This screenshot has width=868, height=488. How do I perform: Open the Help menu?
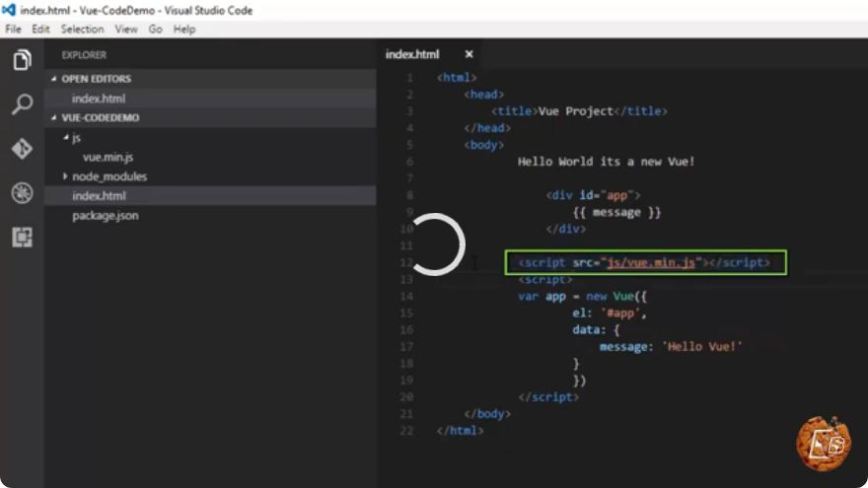coord(184,30)
